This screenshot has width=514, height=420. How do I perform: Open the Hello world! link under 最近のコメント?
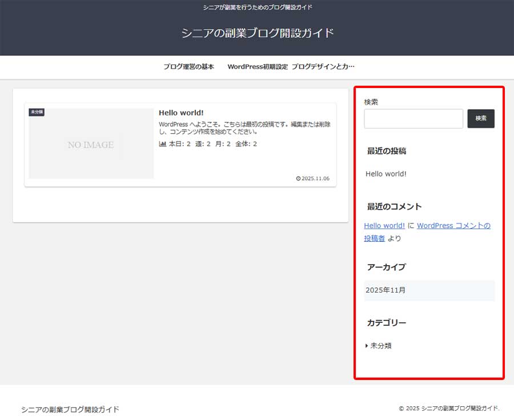pyautogui.click(x=384, y=225)
